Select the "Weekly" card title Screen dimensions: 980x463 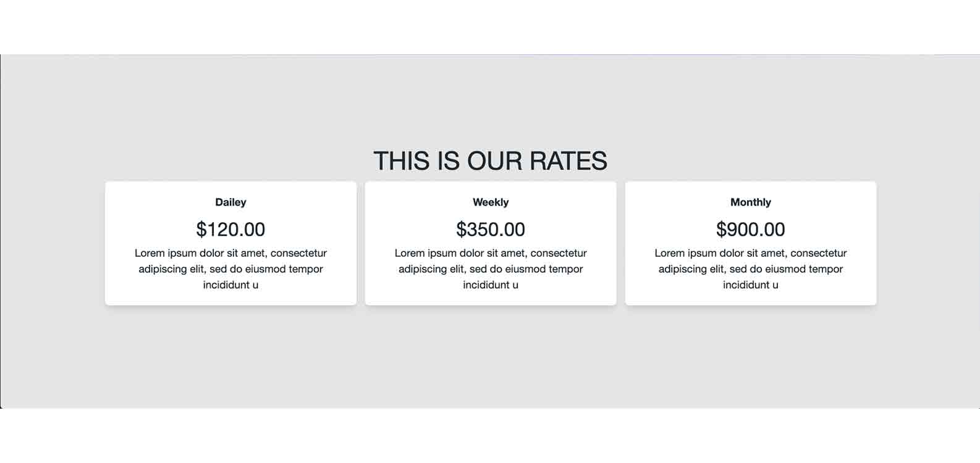(x=491, y=202)
